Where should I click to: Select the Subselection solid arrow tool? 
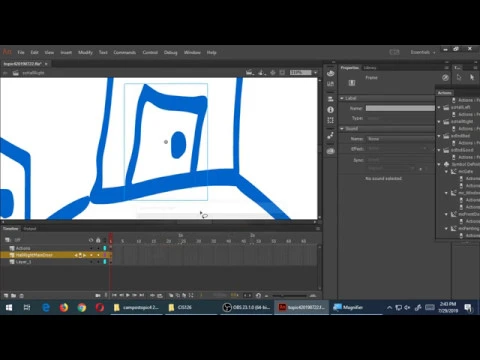472,77
